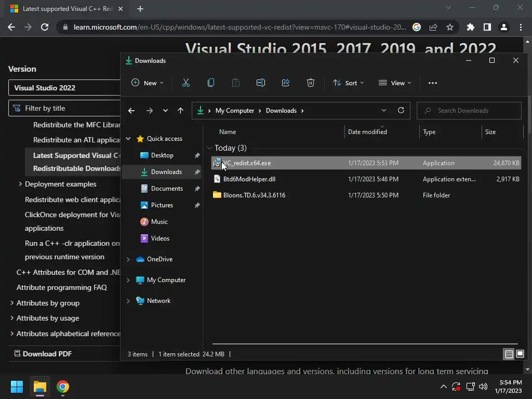532x399 pixels.
Task: Expand My Computer in navigation pane
Action: click(x=128, y=280)
